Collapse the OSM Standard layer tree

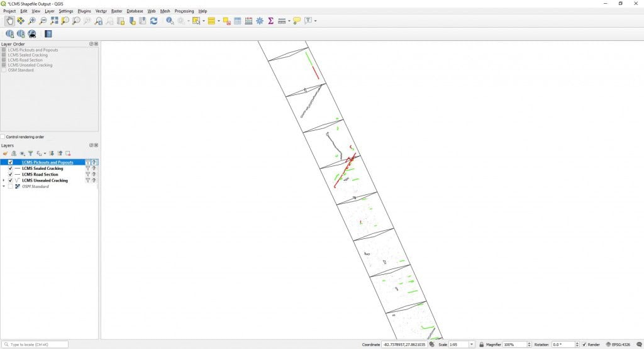point(4,186)
